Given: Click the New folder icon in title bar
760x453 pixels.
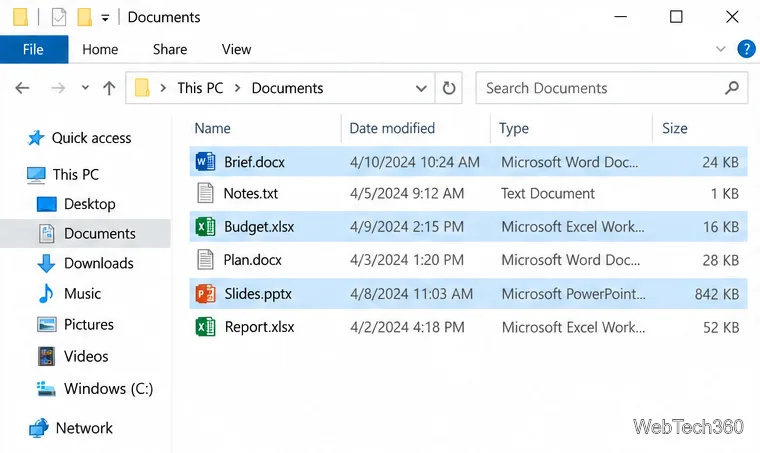Looking at the screenshot, I should pyautogui.click(x=84, y=17).
